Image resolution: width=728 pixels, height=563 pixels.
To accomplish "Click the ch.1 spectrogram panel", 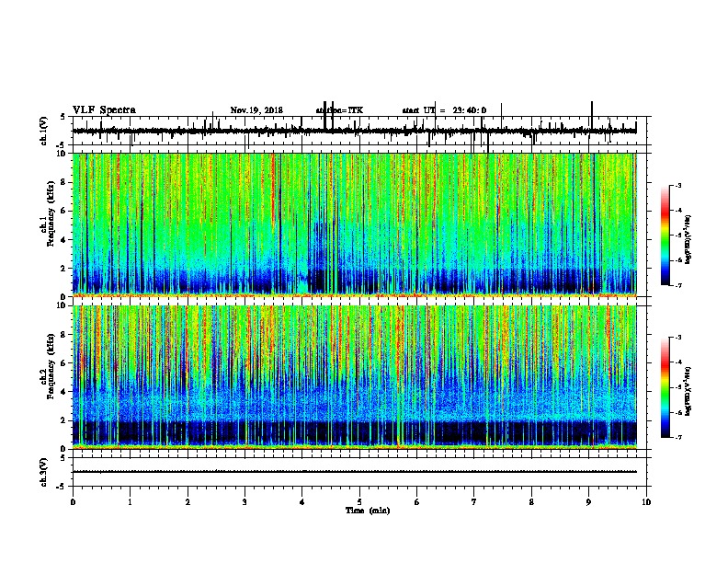I will coord(355,224).
